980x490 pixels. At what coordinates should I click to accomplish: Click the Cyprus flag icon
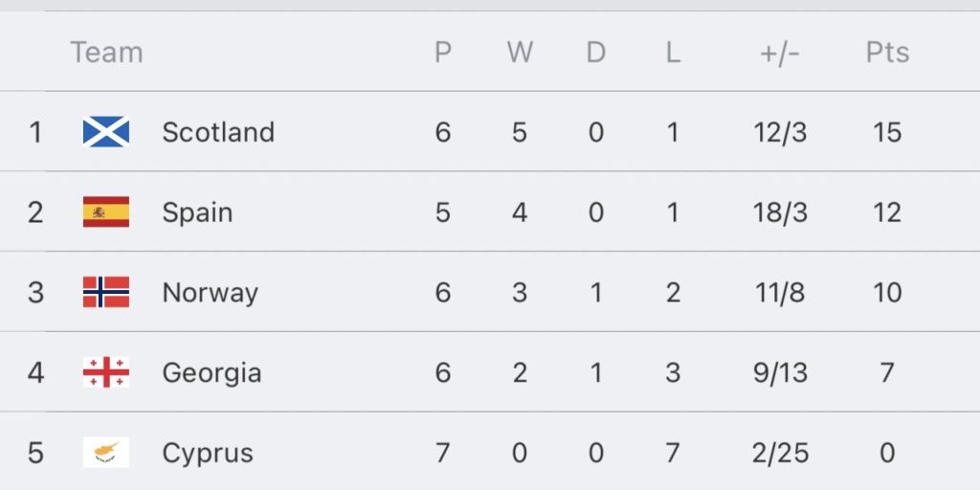coord(106,452)
